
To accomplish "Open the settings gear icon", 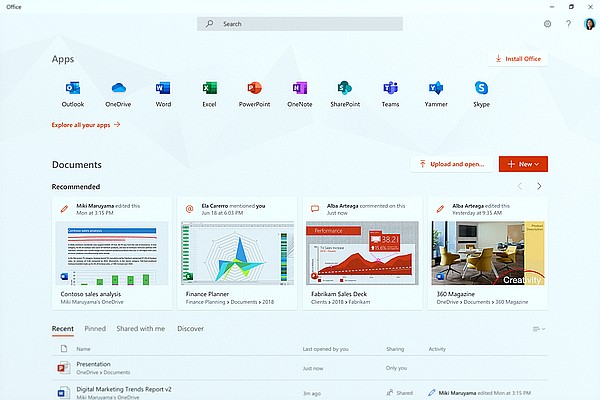I will pos(547,23).
